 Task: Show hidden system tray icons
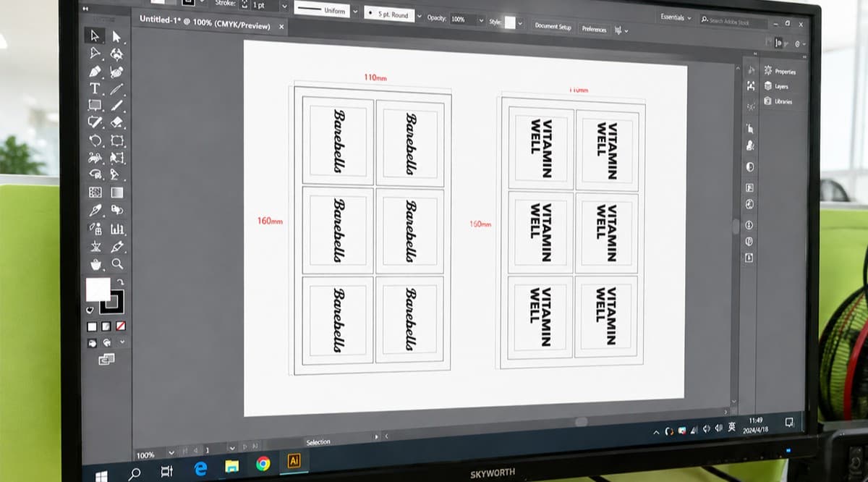tap(656, 432)
